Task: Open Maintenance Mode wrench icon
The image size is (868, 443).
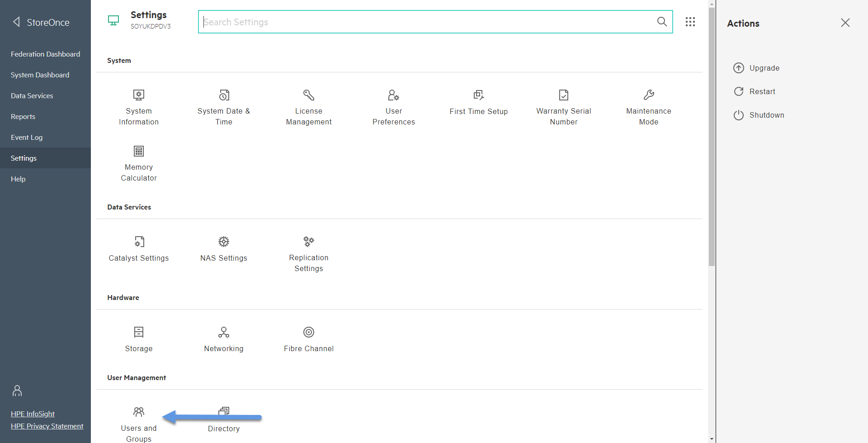Action: click(649, 95)
